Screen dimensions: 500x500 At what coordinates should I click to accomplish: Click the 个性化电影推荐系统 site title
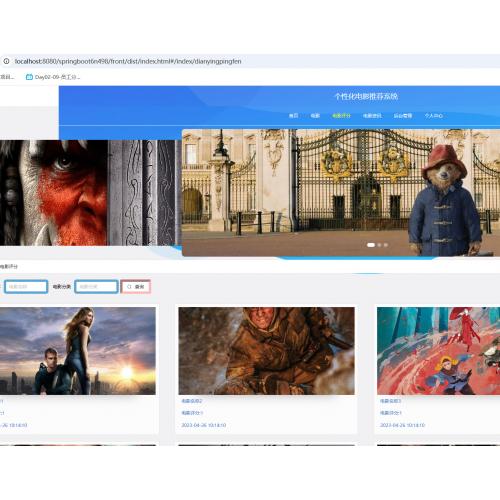[366, 97]
